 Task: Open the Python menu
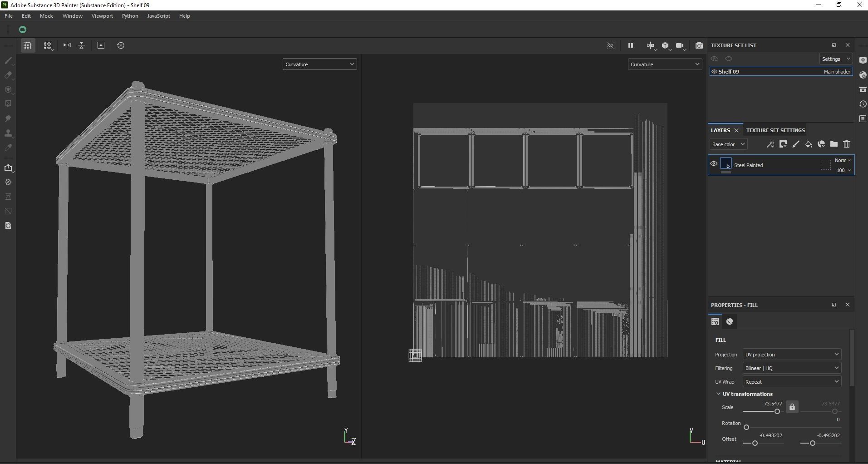(130, 16)
